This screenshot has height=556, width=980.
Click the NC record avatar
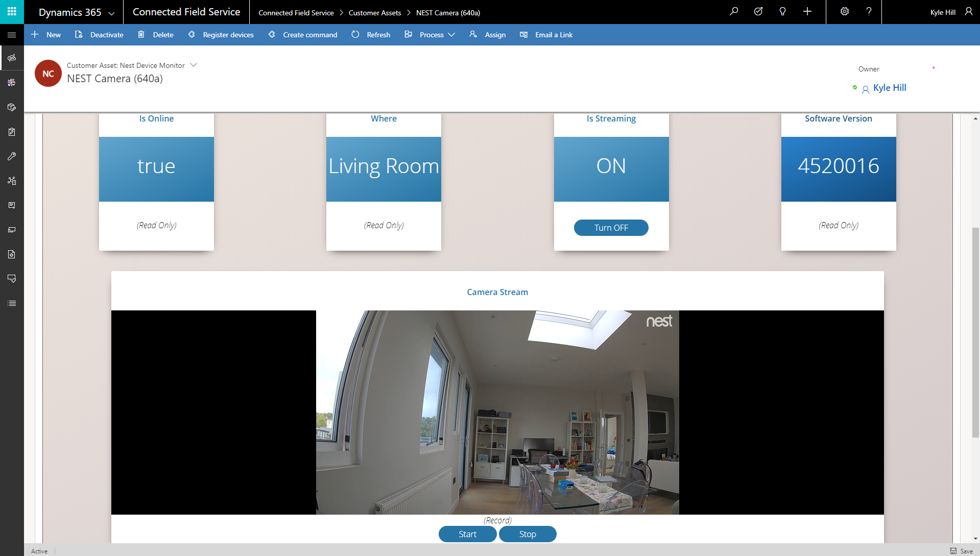tap(48, 74)
